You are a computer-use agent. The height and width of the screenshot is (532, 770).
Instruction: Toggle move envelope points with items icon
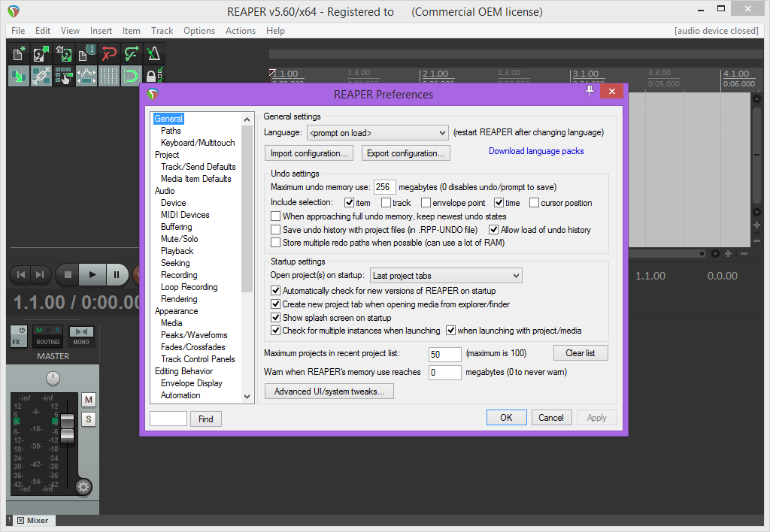86,76
